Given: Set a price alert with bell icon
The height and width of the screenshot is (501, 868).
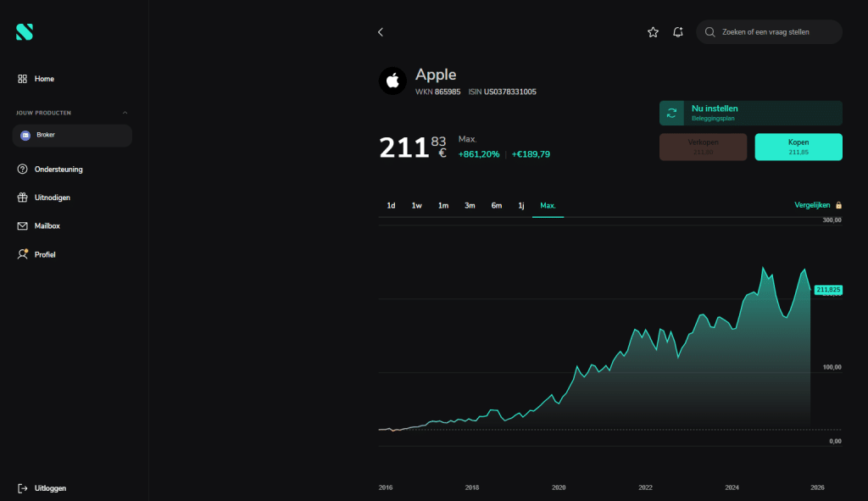Looking at the screenshot, I should (677, 32).
